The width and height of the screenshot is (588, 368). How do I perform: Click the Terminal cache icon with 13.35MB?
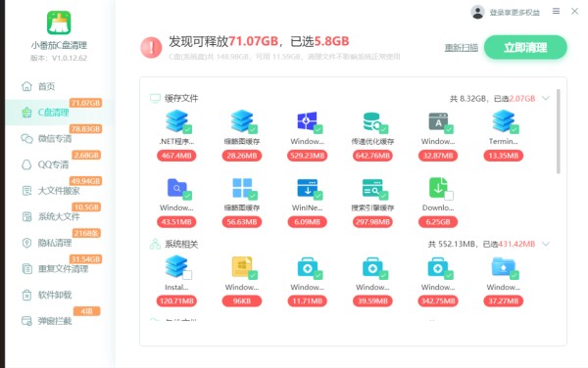(504, 121)
